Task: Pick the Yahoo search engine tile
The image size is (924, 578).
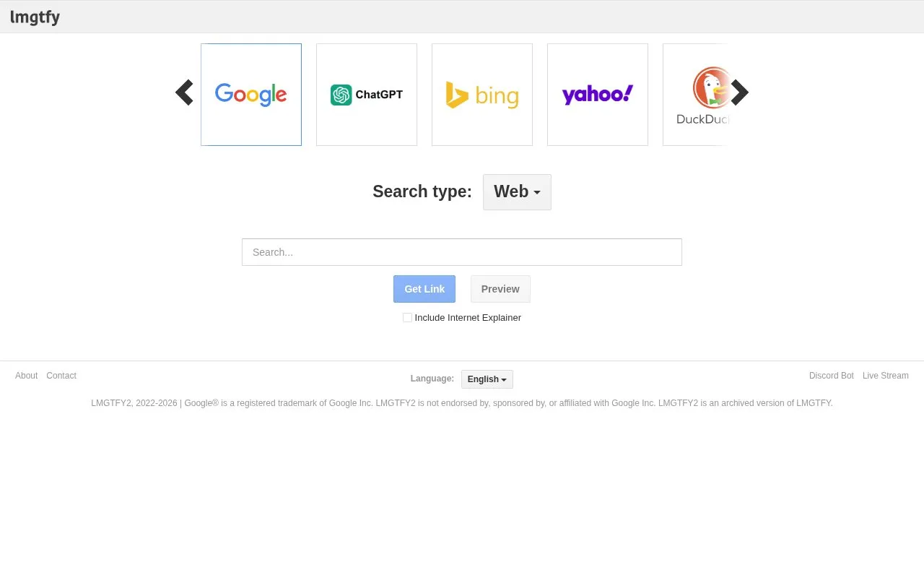Action: (x=598, y=95)
